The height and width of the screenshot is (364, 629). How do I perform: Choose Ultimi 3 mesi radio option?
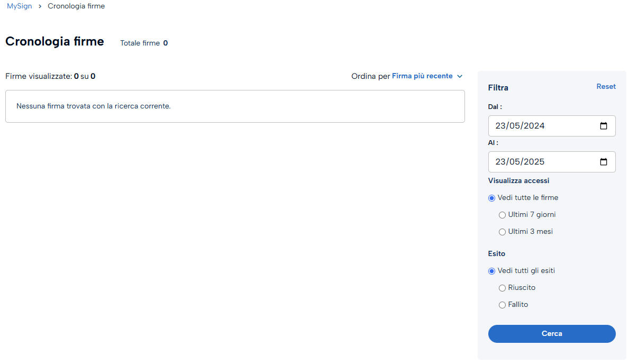pos(502,232)
